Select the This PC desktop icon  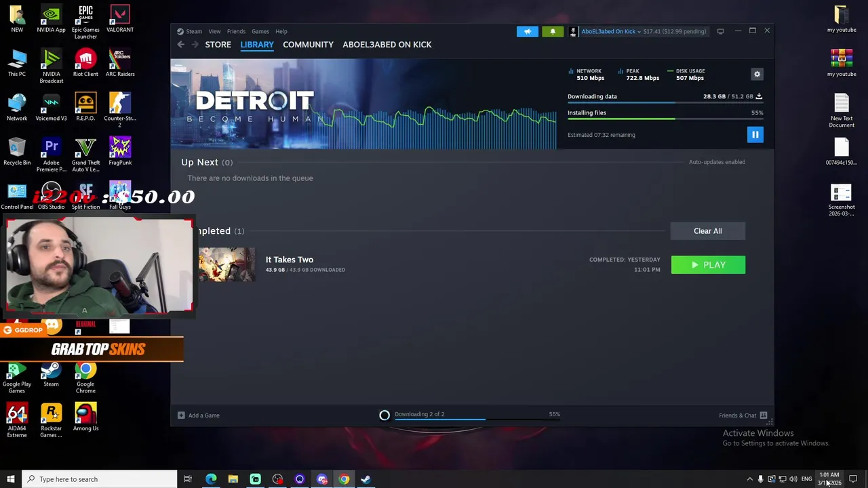[17, 64]
